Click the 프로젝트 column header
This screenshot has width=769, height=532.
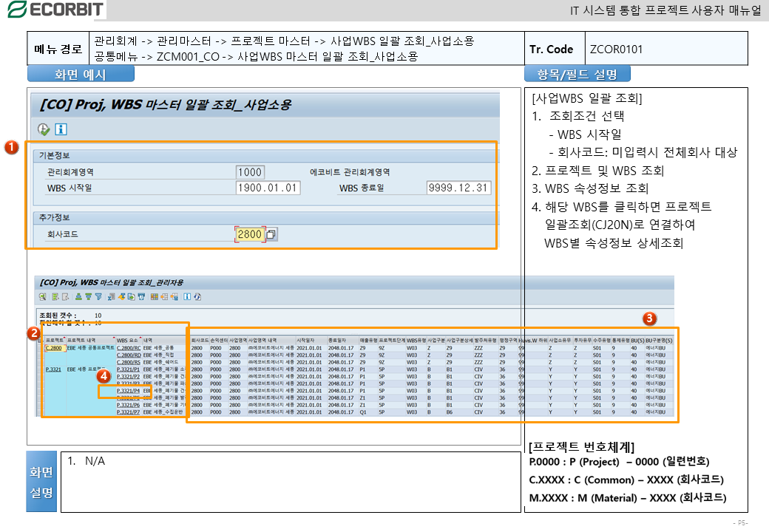click(55, 340)
